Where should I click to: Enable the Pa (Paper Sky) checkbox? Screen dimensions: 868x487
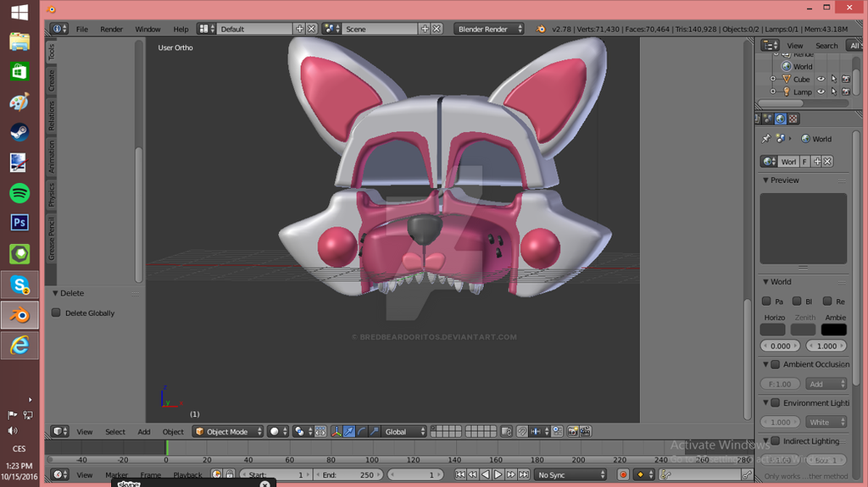(x=766, y=301)
